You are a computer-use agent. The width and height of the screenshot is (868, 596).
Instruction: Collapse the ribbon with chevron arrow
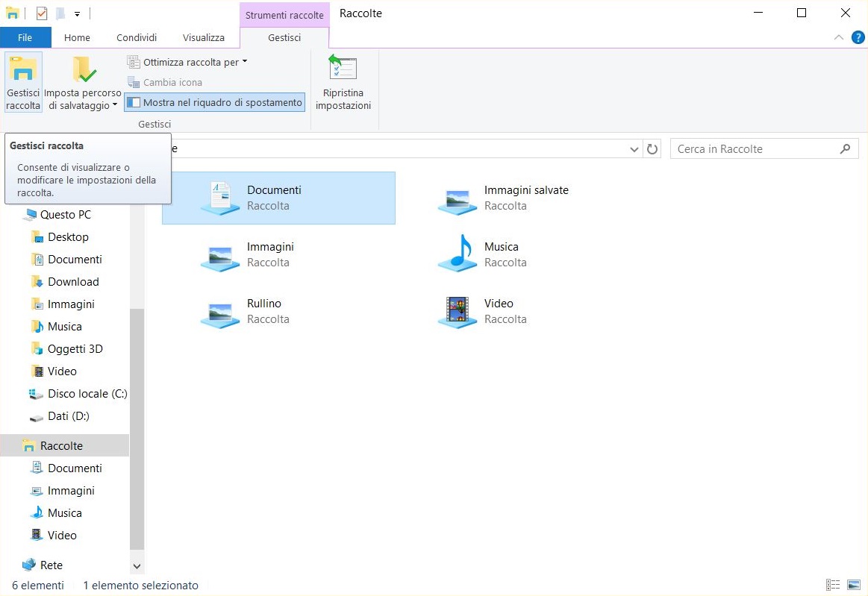[839, 37]
